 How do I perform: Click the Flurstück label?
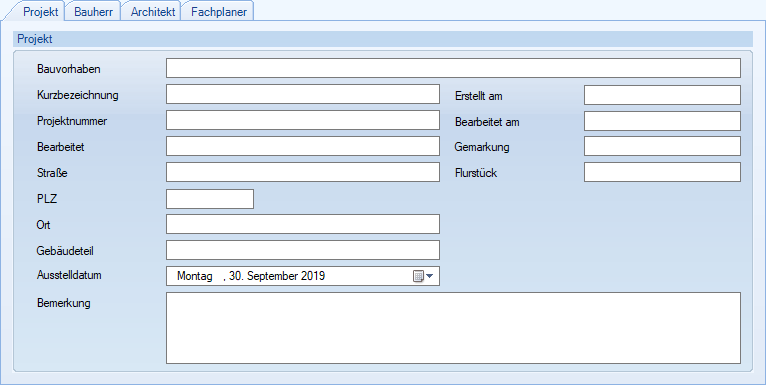[476, 173]
